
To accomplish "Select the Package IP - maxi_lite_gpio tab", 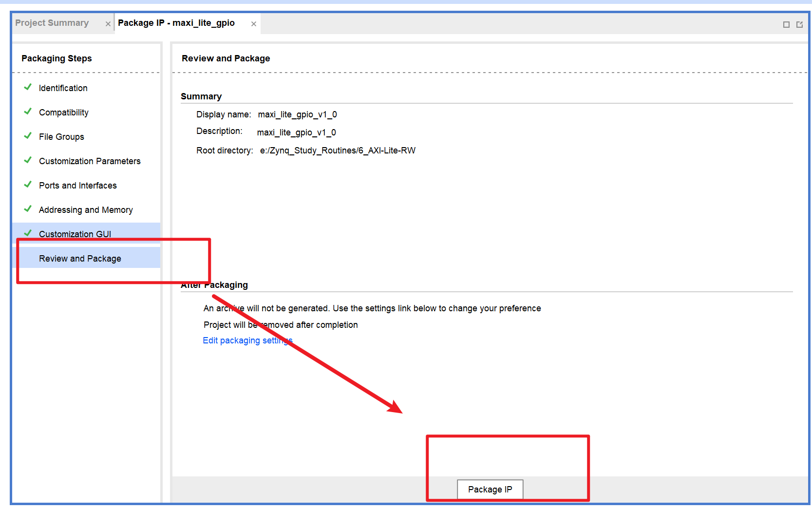I will point(176,23).
